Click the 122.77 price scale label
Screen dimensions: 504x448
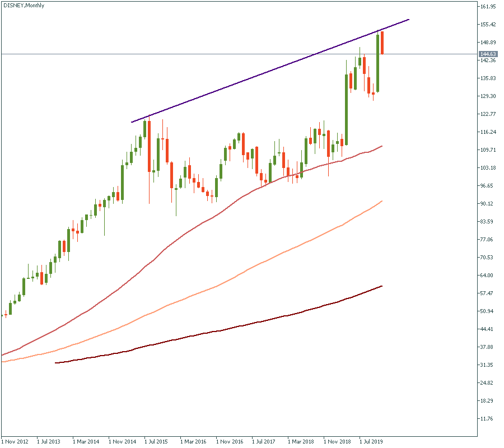(x=488, y=114)
